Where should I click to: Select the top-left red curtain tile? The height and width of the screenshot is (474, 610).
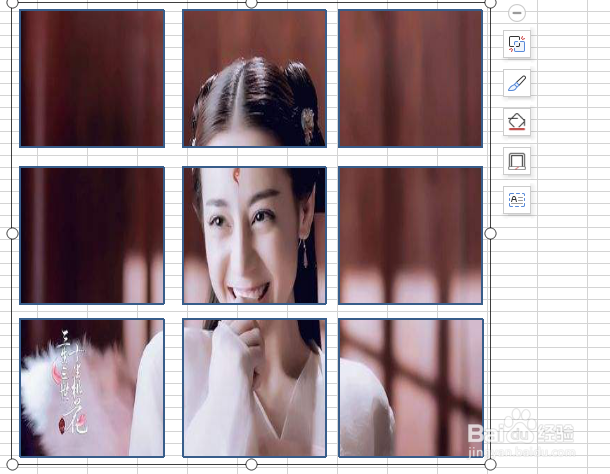point(92,79)
